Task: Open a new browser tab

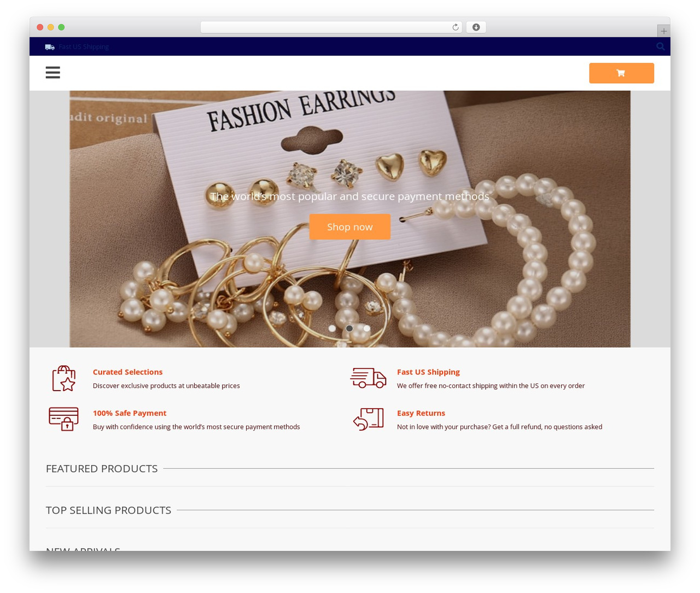Action: pyautogui.click(x=663, y=31)
